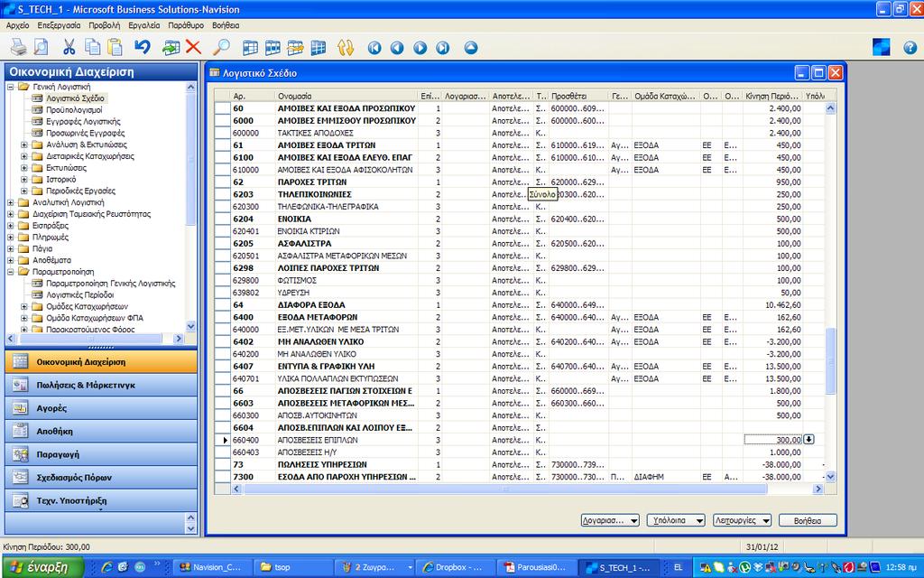This screenshot has width=924, height=578.
Task: Select the Οικονομική Διαχείριση module button
Action: 101,362
